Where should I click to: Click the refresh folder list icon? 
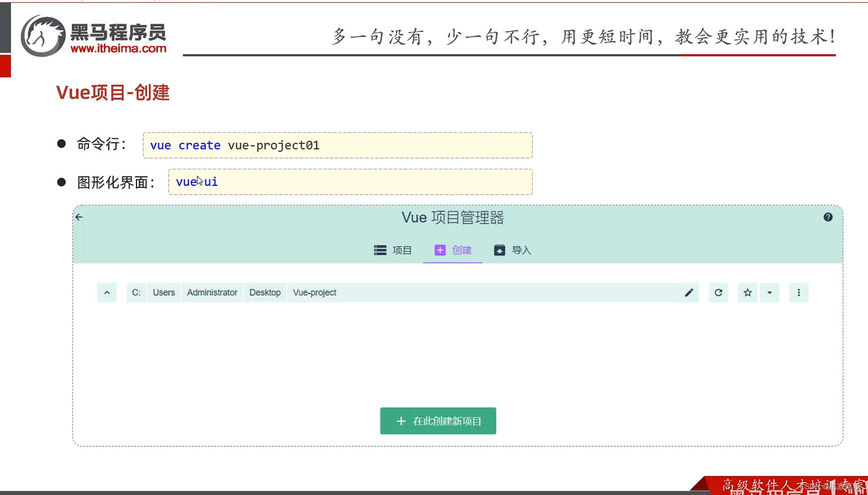pyautogui.click(x=719, y=293)
